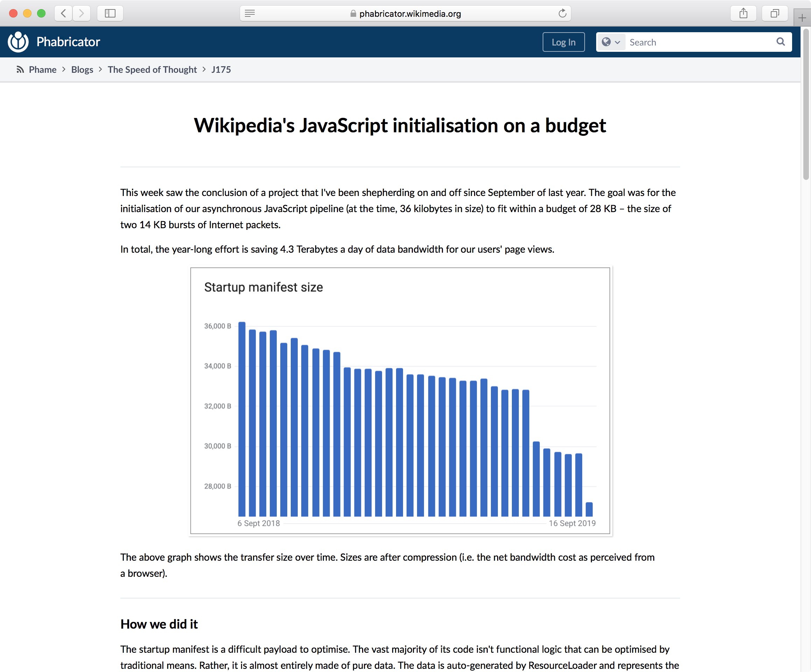Open the Startup manifest size chart image
811x672 pixels.
point(400,401)
